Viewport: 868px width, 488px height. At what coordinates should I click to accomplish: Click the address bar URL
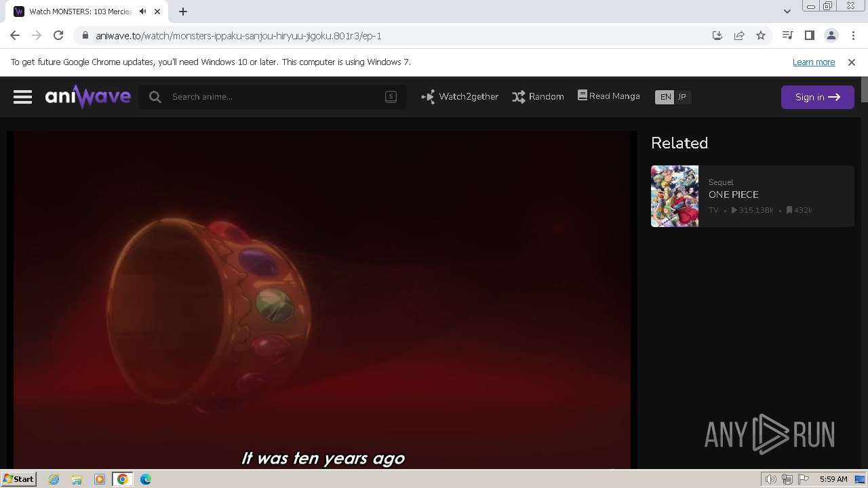(x=239, y=36)
